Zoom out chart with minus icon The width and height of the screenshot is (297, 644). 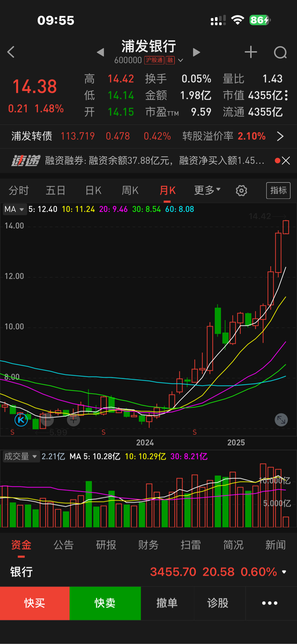pos(47,419)
